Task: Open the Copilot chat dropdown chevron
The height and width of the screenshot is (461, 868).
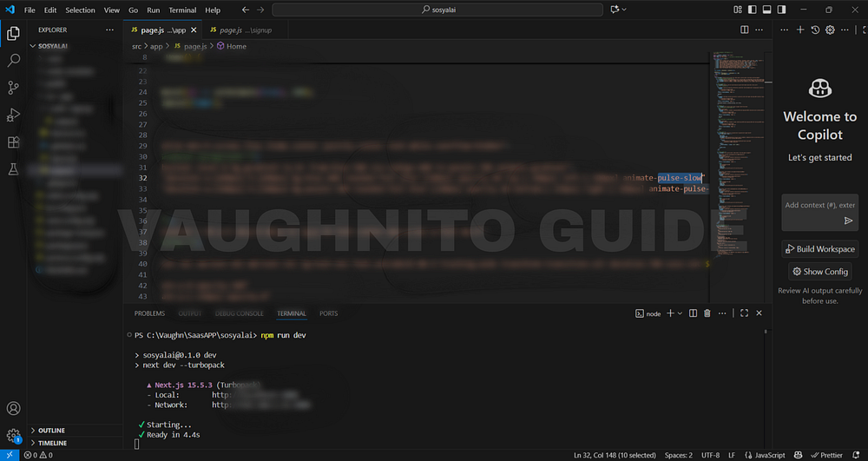Action: (x=624, y=10)
